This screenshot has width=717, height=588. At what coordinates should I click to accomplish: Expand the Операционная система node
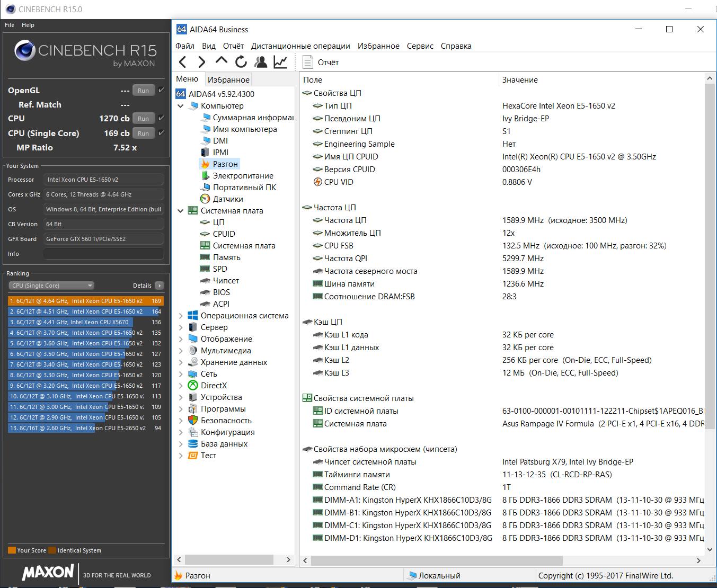(x=181, y=316)
